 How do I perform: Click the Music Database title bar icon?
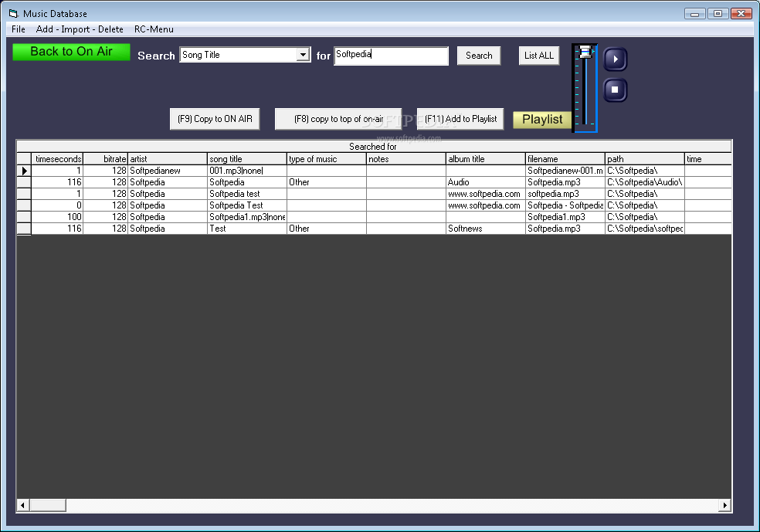[x=14, y=14]
